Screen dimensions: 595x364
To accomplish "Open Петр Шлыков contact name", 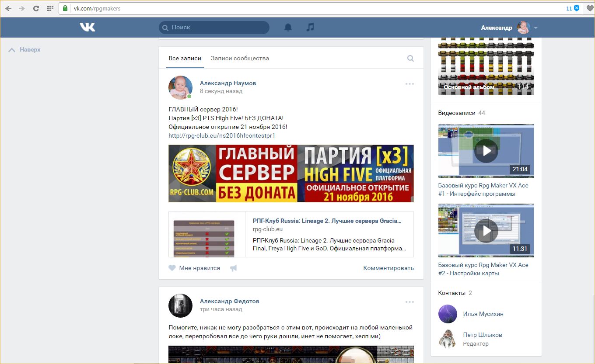I will [x=483, y=335].
